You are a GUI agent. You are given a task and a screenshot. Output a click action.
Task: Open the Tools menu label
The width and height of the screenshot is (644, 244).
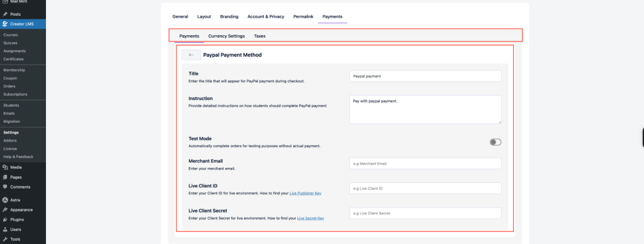pyautogui.click(x=15, y=239)
